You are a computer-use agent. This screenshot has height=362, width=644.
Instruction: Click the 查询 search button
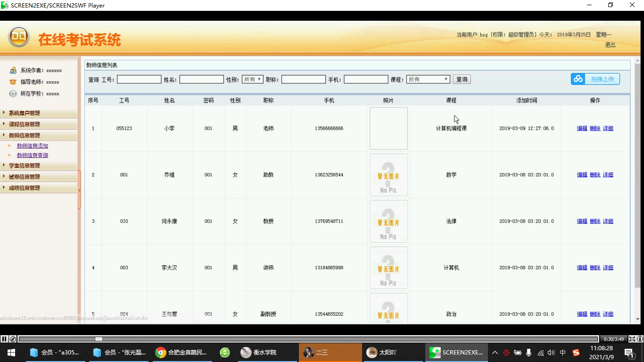462,79
